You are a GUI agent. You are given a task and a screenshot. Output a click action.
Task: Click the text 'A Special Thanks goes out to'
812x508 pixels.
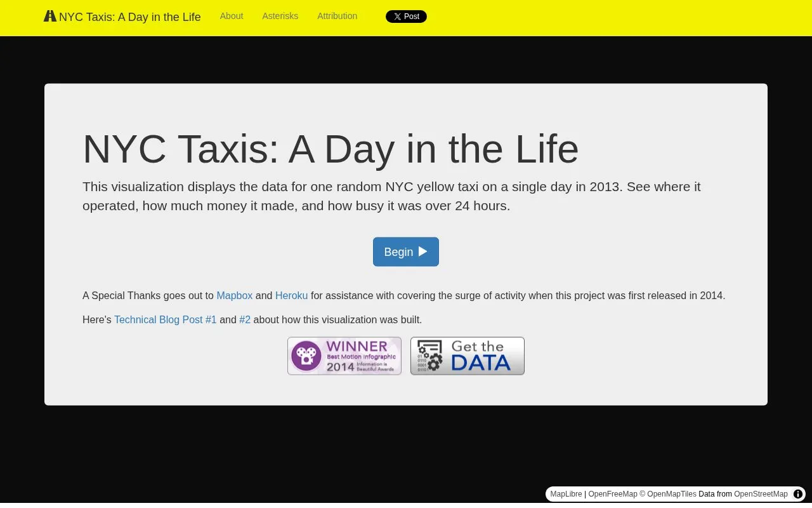tap(148, 295)
